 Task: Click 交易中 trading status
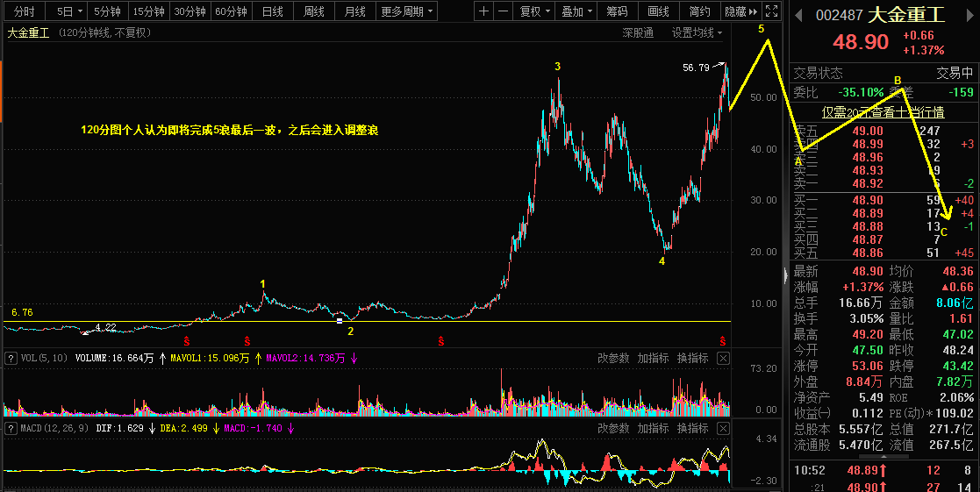click(x=955, y=73)
